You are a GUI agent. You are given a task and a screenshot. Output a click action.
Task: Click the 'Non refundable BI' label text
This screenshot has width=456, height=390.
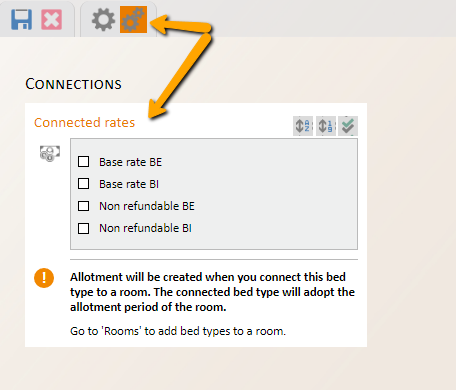[145, 228]
